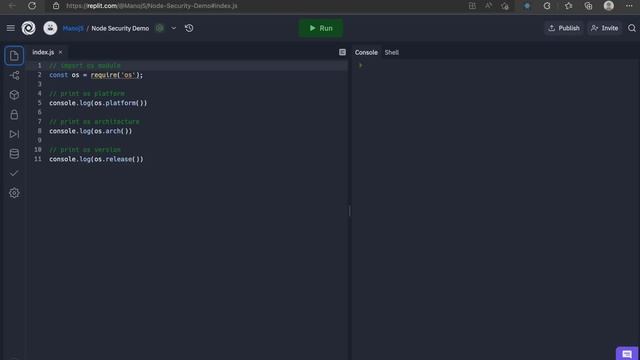The width and height of the screenshot is (640, 360).
Task: Click line number 3 in the gutter
Action: 40,84
